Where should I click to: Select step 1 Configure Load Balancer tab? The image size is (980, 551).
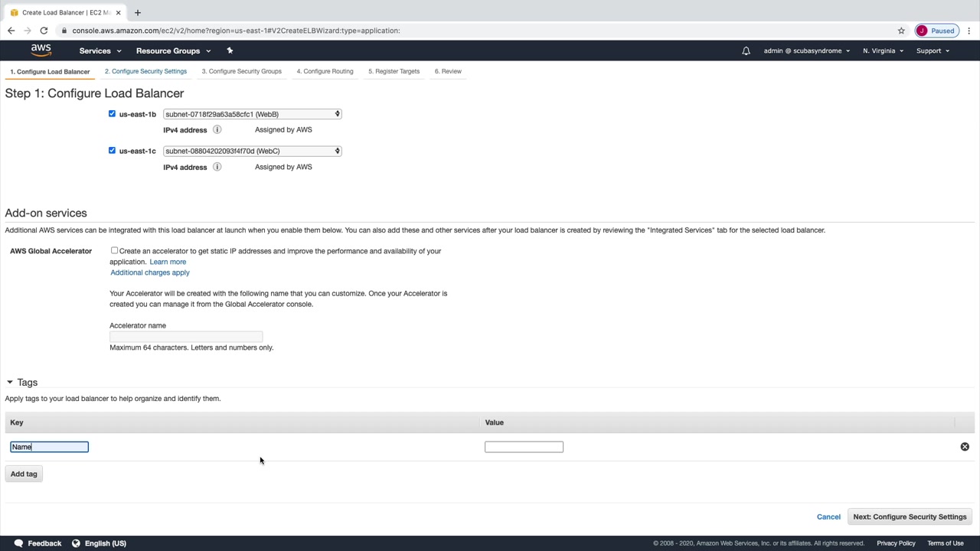coord(50,72)
